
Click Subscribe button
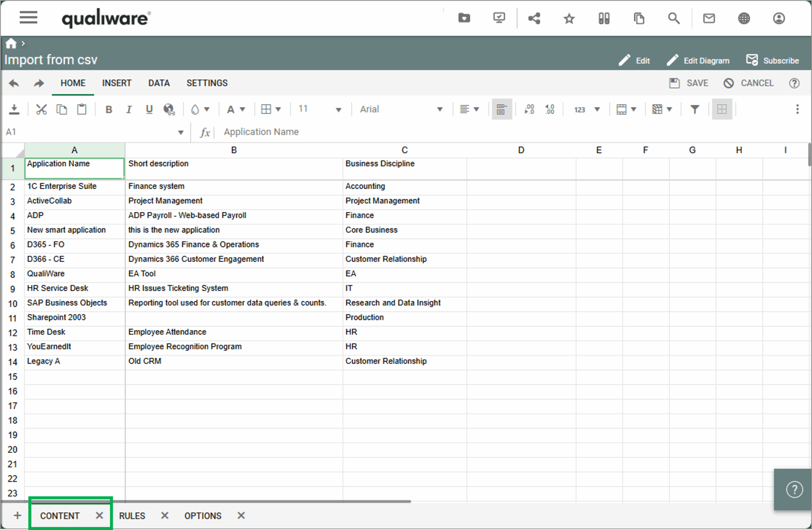coord(772,60)
